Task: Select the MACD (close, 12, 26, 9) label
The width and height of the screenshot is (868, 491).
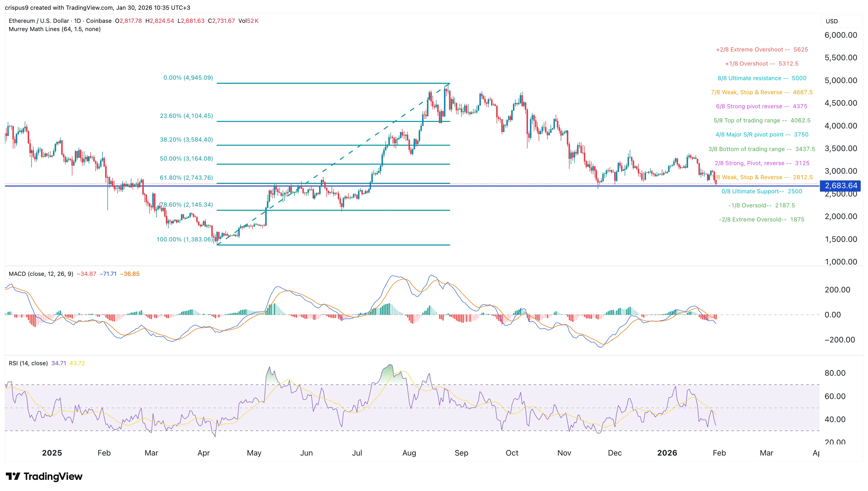Action: point(41,274)
